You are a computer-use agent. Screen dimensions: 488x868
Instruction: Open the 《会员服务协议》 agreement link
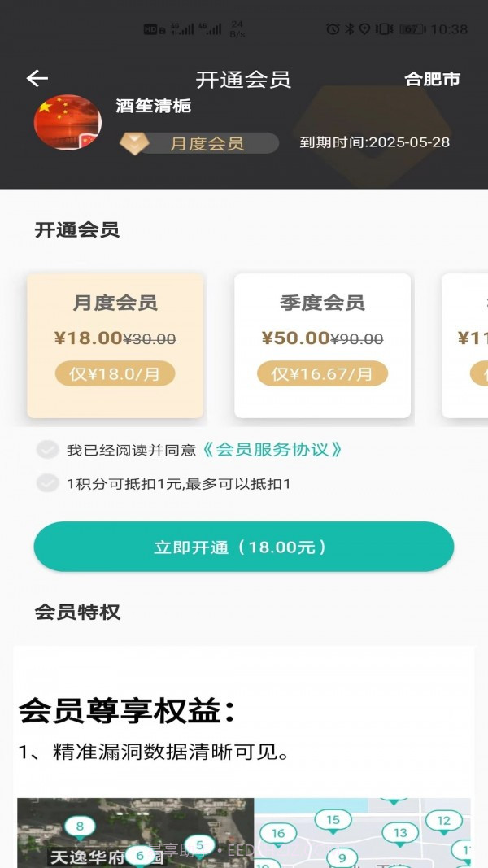pyautogui.click(x=273, y=449)
